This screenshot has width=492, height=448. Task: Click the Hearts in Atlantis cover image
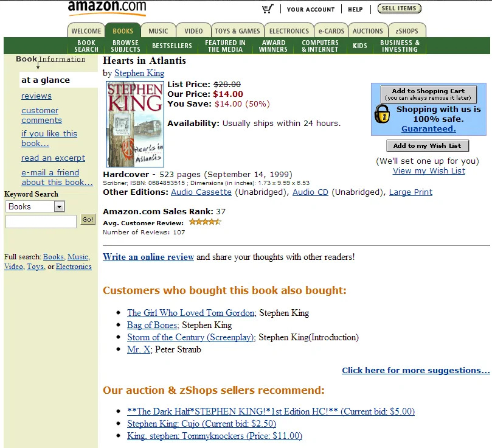[135, 124]
